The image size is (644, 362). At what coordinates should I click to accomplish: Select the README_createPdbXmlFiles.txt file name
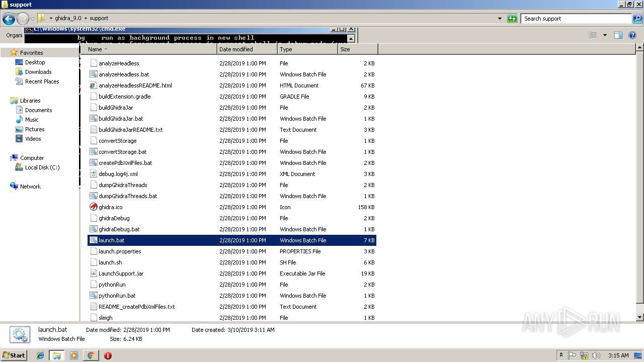coord(137,307)
